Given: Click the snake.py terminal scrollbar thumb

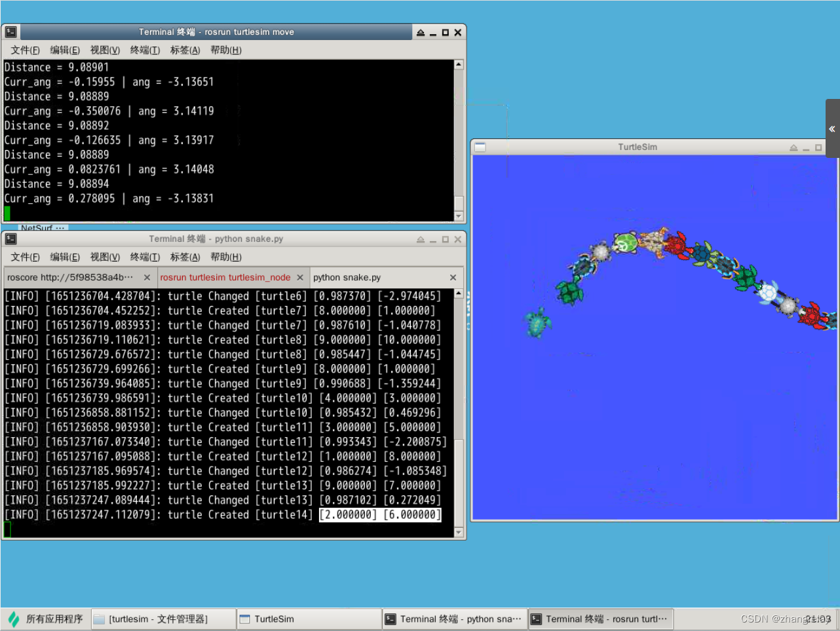Looking at the screenshot, I should 459,482.
